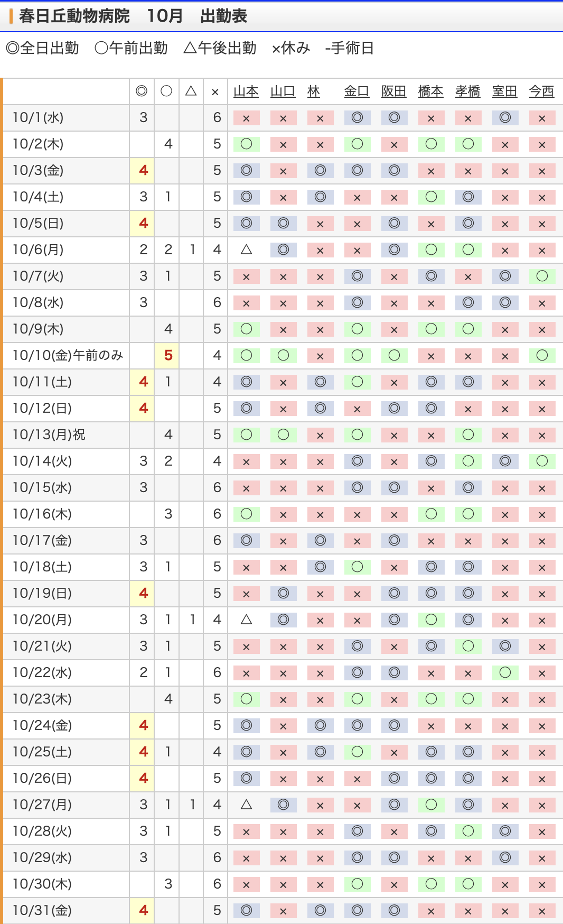Click the 10/10(金)午前のみ date label
This screenshot has width=563, height=924.
coord(68,355)
